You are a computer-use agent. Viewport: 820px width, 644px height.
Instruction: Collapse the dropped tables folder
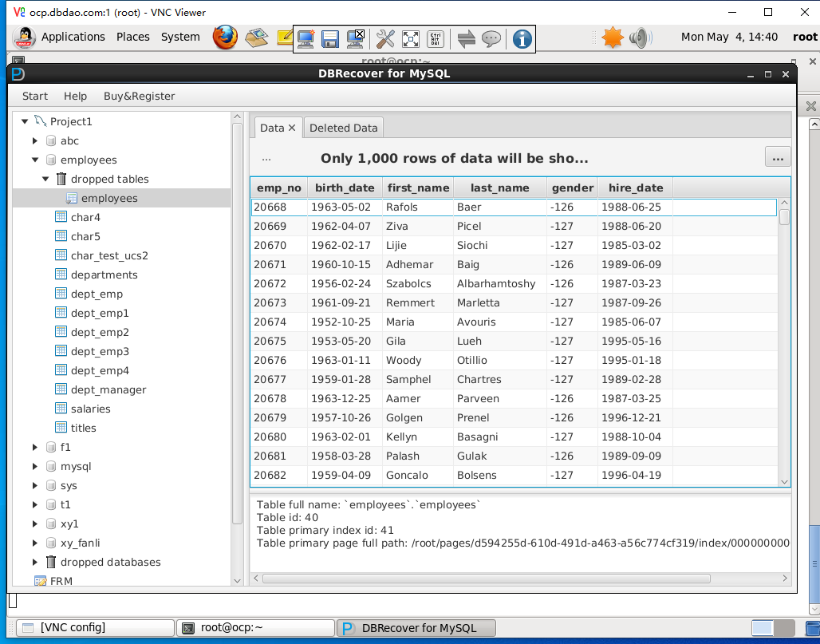tap(45, 179)
